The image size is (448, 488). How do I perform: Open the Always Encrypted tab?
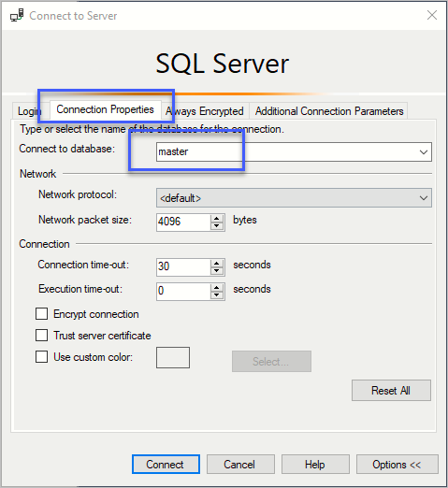pos(205,111)
